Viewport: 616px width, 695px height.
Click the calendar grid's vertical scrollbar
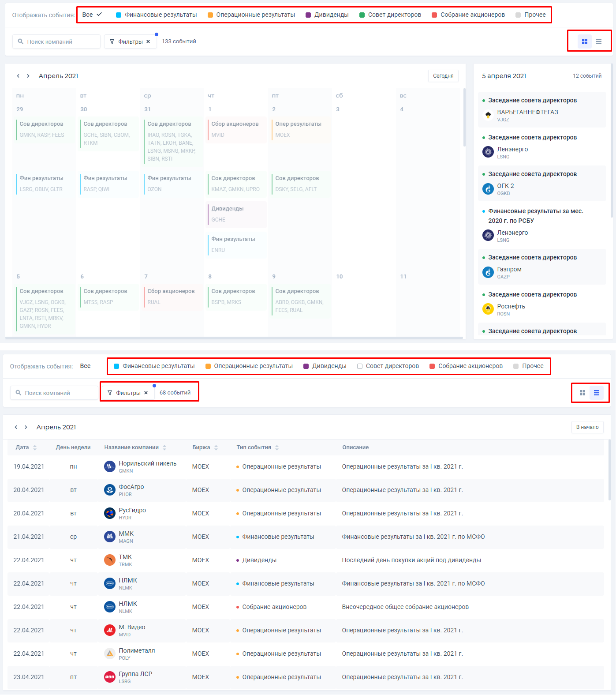coord(464,117)
